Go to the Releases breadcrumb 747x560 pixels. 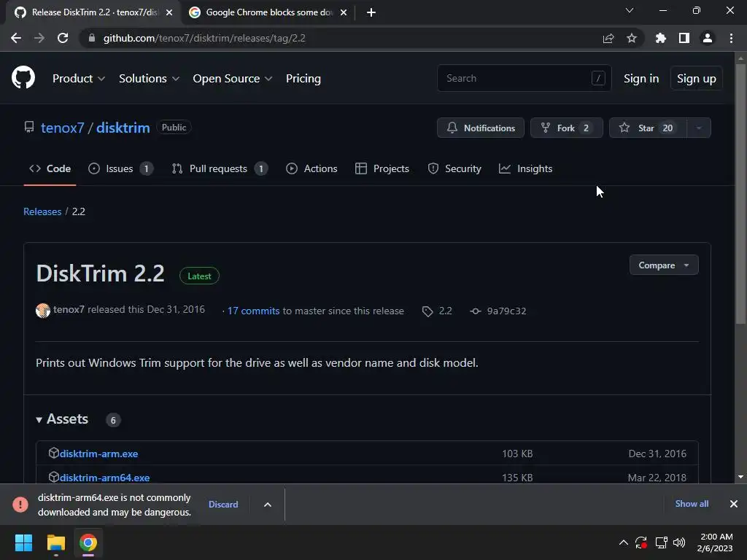[42, 211]
